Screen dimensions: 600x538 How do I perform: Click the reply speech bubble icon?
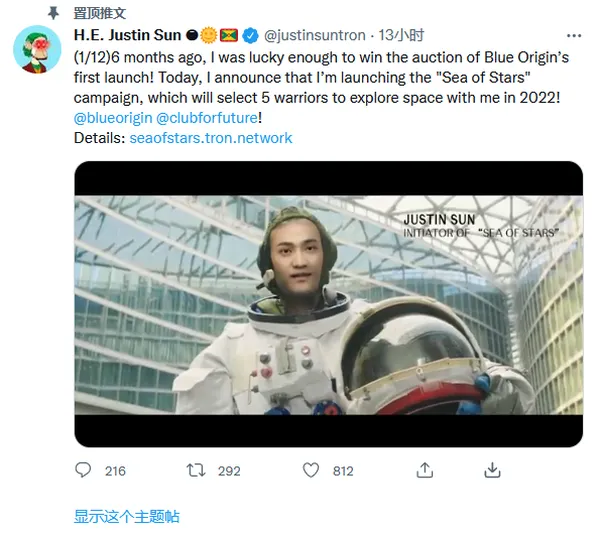coord(84,470)
